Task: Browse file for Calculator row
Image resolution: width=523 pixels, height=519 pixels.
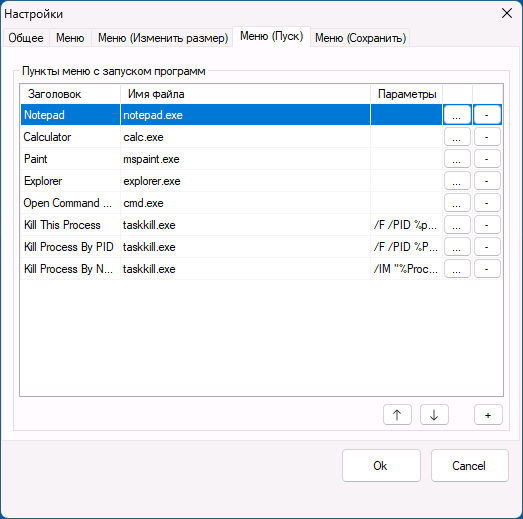Action: (457, 137)
